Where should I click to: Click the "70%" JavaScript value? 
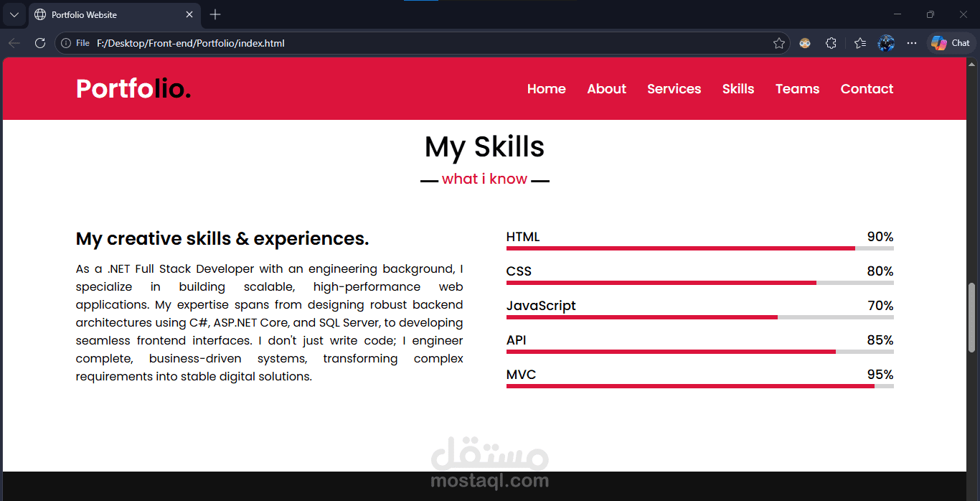coord(880,306)
